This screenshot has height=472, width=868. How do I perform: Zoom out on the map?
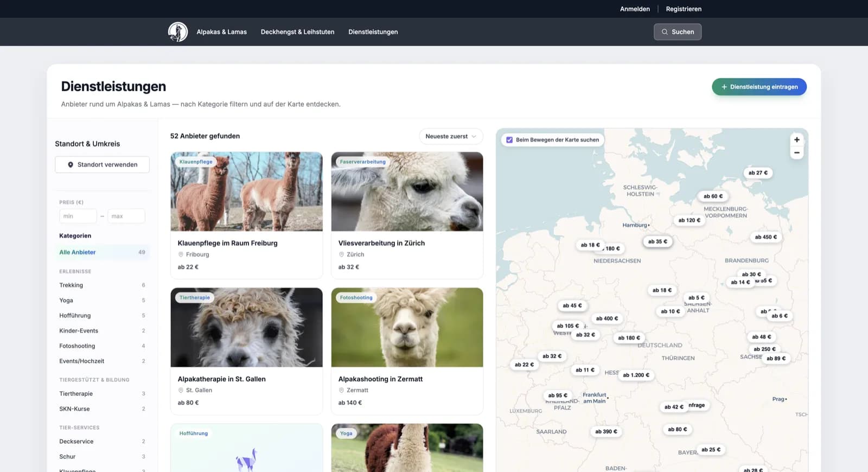coord(796,153)
